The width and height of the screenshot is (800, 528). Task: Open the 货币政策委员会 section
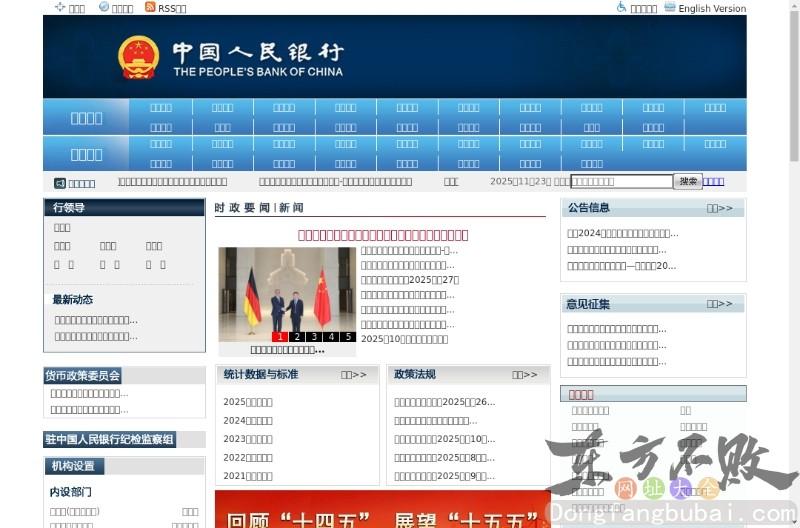(83, 376)
